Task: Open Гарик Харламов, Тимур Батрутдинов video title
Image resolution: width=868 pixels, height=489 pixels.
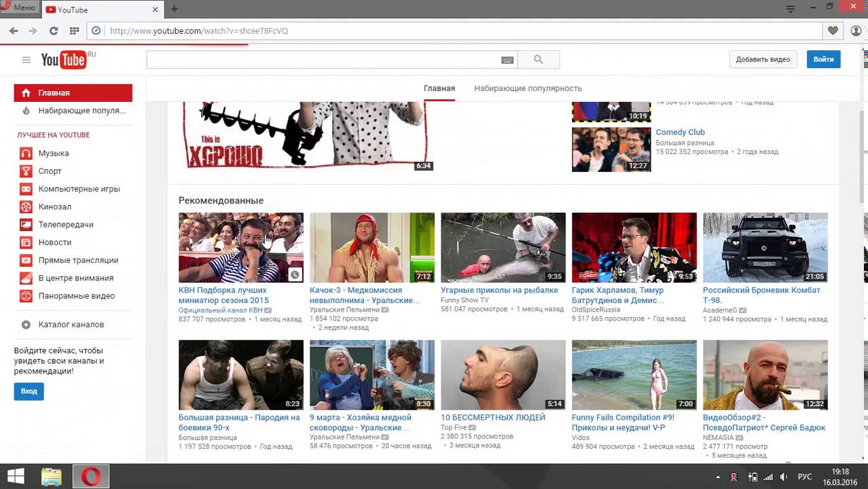Action: [x=618, y=295]
